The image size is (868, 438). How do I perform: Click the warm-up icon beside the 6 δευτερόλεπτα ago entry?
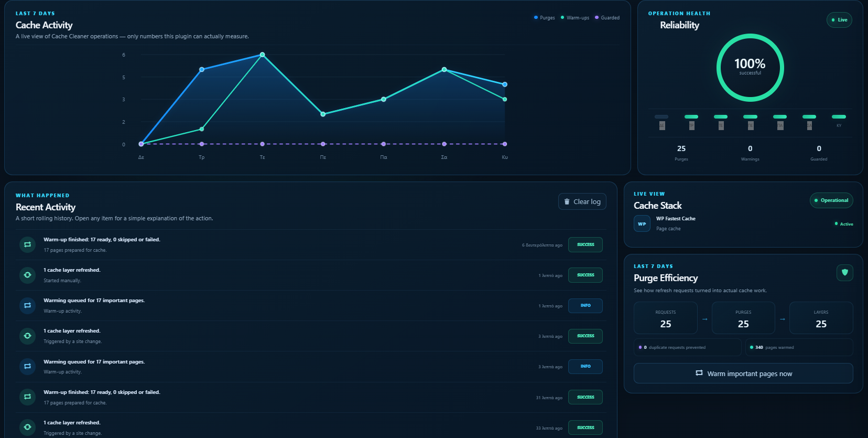click(27, 244)
